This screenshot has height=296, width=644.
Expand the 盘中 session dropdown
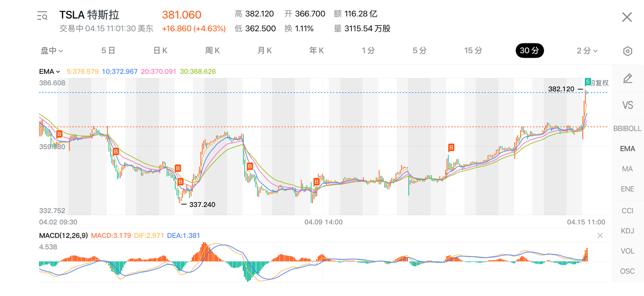(52, 51)
